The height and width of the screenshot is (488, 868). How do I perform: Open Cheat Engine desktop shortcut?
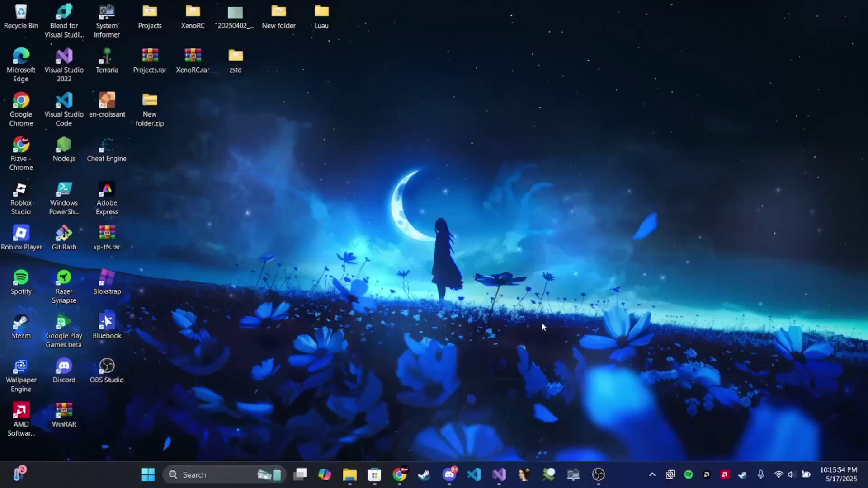coord(107,150)
